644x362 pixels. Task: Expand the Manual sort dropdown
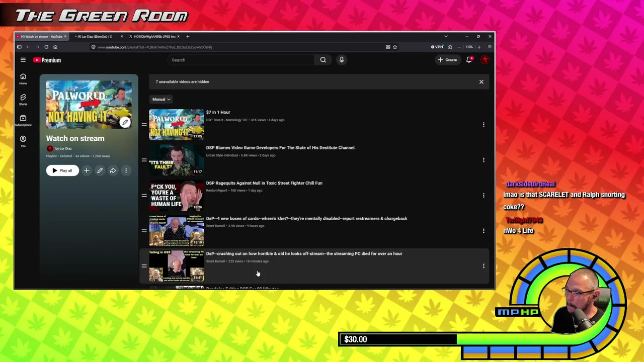[161, 100]
